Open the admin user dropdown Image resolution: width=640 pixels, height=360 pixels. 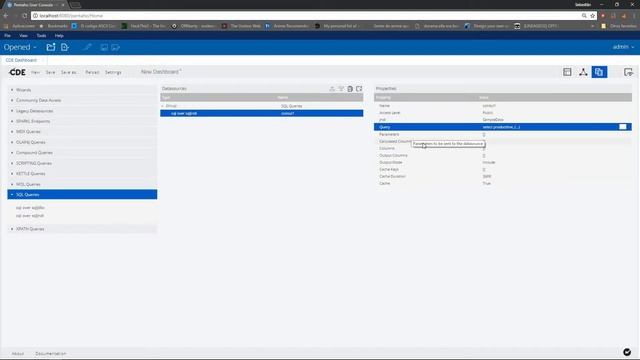[623, 47]
